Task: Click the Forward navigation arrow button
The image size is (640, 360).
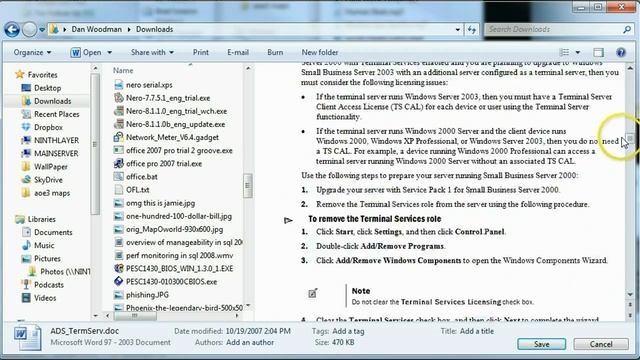Action: click(29, 29)
